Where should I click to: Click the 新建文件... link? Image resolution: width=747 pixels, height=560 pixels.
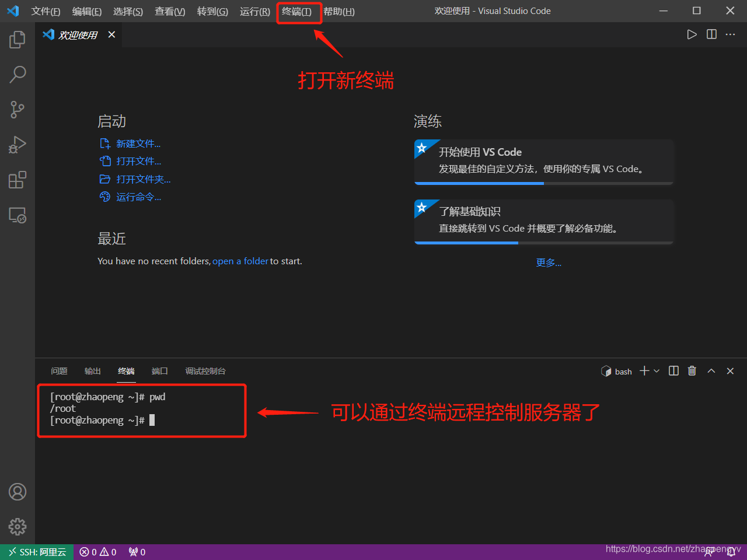tap(138, 143)
